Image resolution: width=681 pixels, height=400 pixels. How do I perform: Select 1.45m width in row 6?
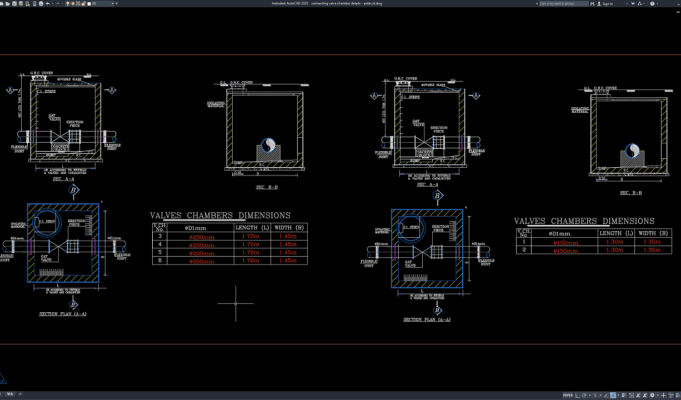pyautogui.click(x=288, y=261)
